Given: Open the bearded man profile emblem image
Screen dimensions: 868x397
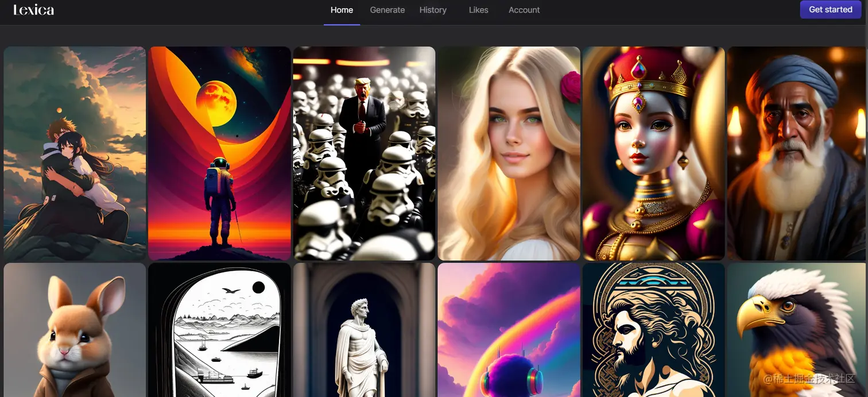Looking at the screenshot, I should [654, 330].
